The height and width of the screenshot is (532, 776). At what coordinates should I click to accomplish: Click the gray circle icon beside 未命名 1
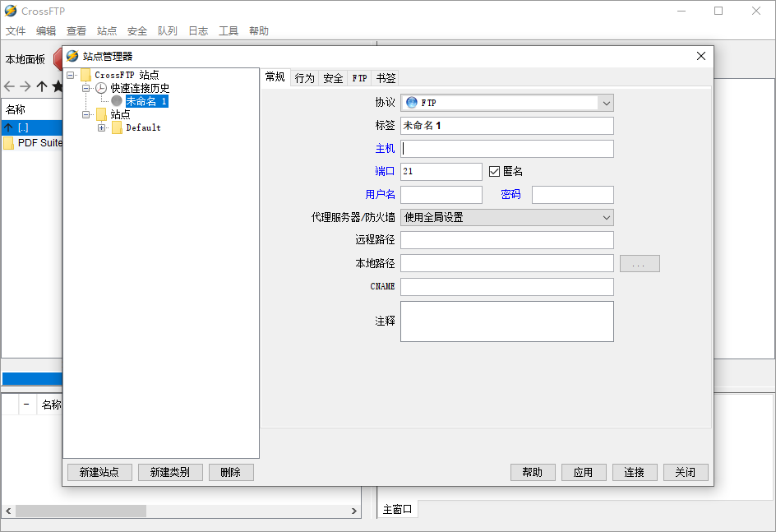pyautogui.click(x=117, y=101)
